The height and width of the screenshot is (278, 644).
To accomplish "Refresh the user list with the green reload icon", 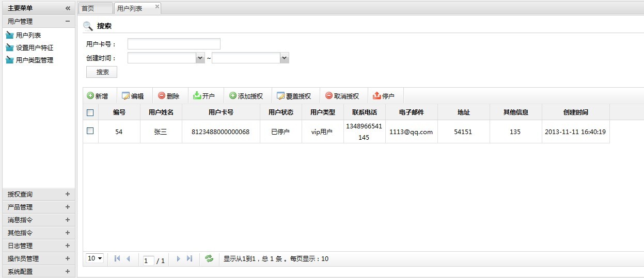I will [x=209, y=259].
